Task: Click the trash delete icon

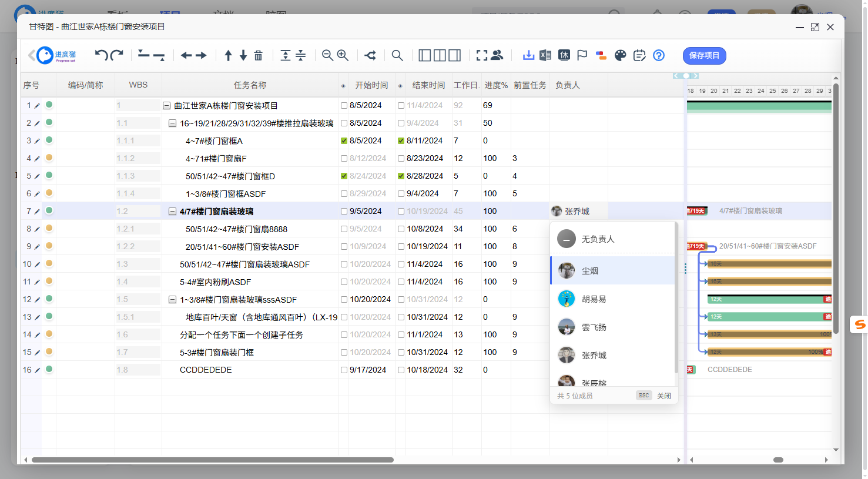Action: coord(258,55)
